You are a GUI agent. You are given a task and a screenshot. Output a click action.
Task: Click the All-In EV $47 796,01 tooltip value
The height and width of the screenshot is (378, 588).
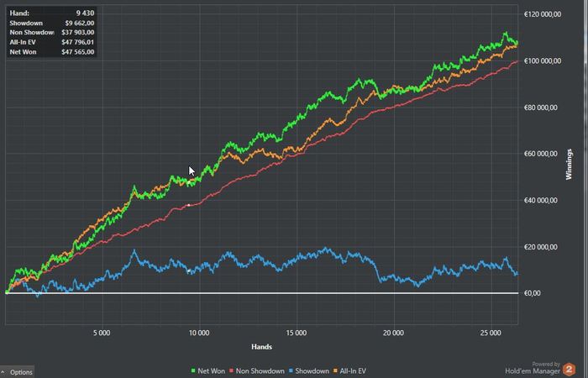78,42
